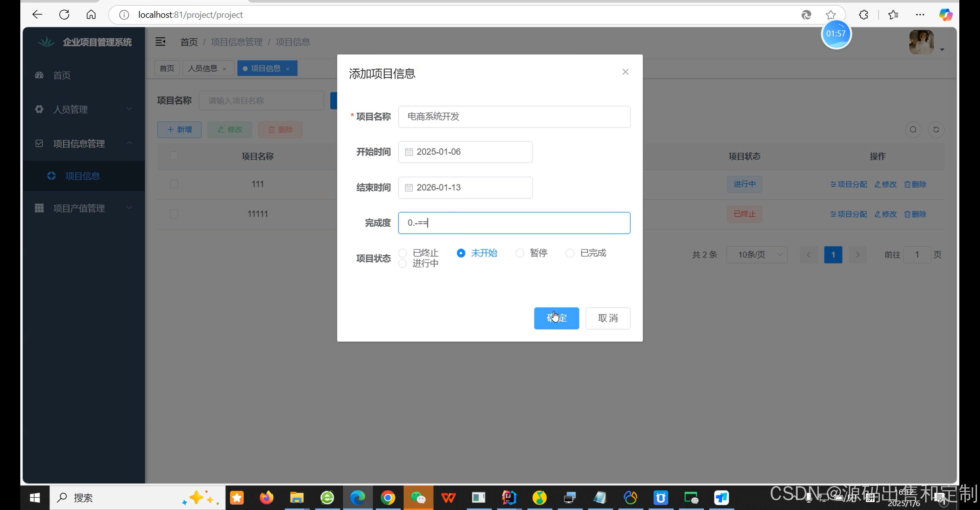Select the 暂停 radio option
This screenshot has height=510, width=980.
click(519, 253)
